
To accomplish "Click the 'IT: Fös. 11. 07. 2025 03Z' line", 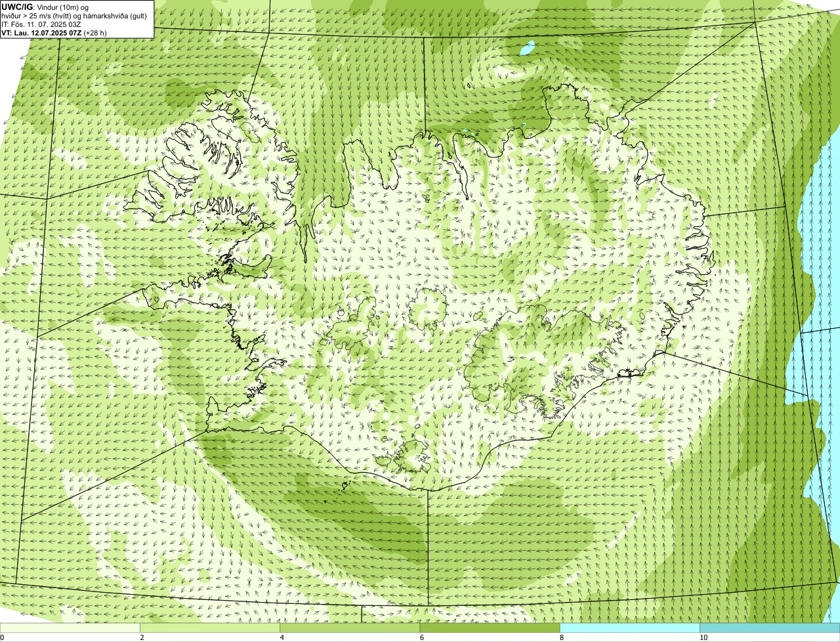I will [x=41, y=24].
